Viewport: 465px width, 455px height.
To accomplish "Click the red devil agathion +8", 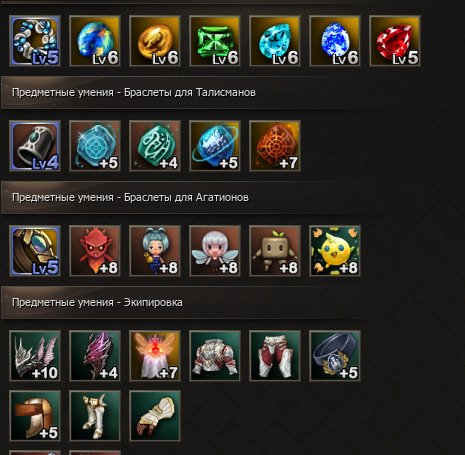I will tap(95, 251).
